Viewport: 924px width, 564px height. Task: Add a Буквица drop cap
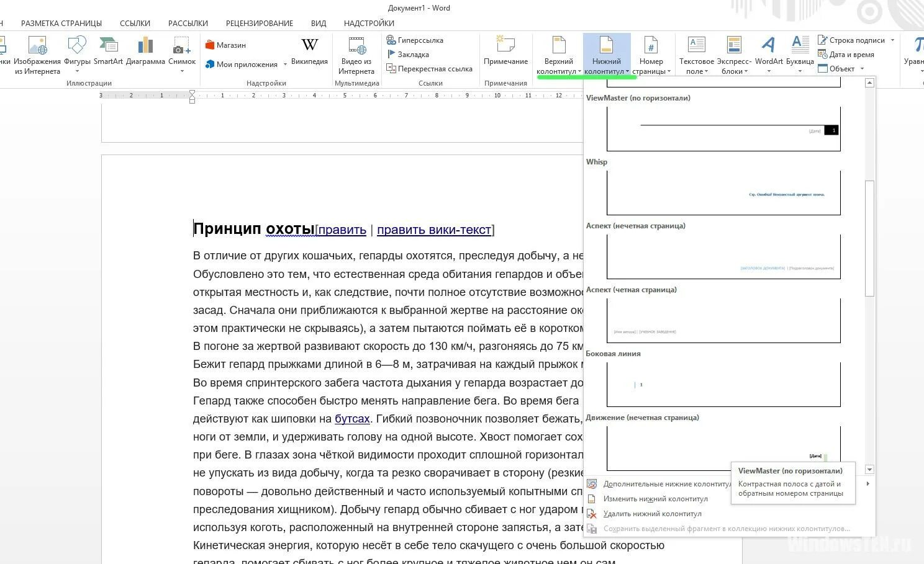pos(800,55)
